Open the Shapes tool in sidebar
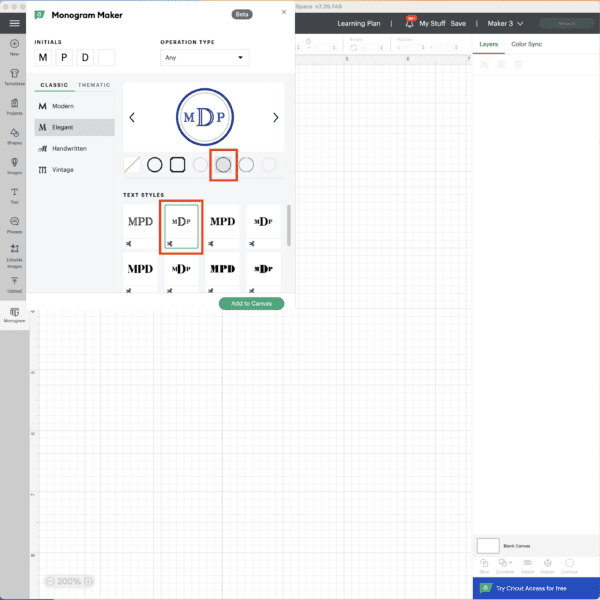Viewport: 600px width, 600px height. 14,134
